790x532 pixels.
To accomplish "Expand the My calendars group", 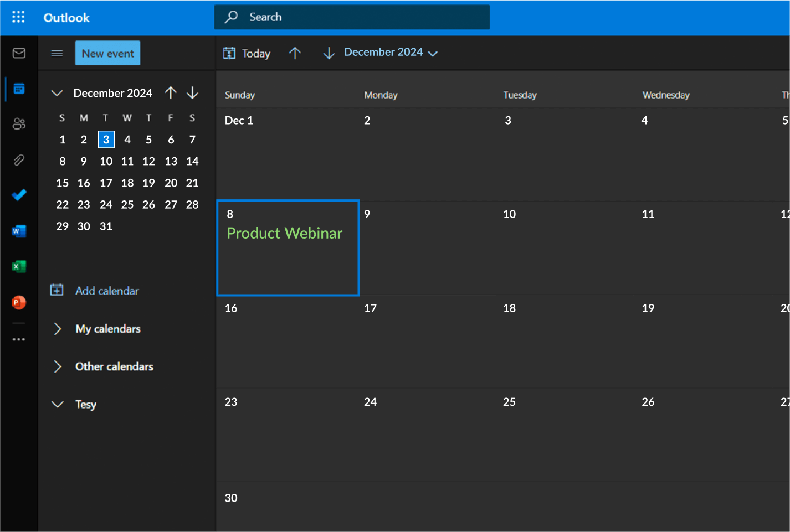I will pyautogui.click(x=58, y=329).
